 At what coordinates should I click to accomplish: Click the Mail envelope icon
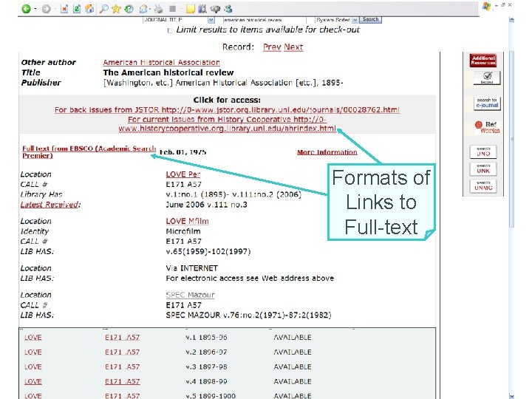click(x=143, y=9)
